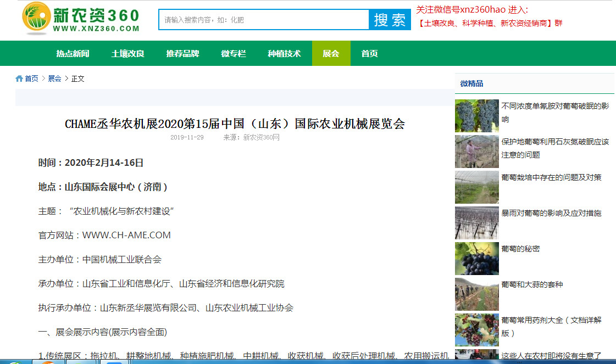The image size is (616, 364).
Task: Click the line 承办单位：山东省工业和信息化厅
Action: coord(161,283)
